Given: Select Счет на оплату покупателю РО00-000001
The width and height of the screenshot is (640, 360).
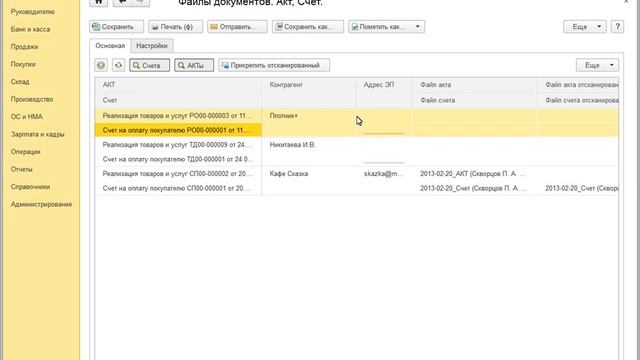Looking at the screenshot, I should (178, 130).
